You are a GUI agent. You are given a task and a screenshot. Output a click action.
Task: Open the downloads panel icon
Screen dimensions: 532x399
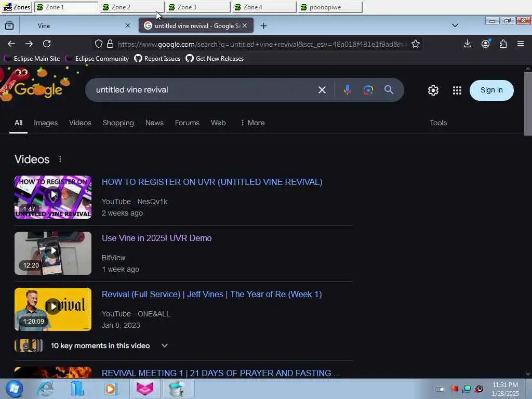468,44
